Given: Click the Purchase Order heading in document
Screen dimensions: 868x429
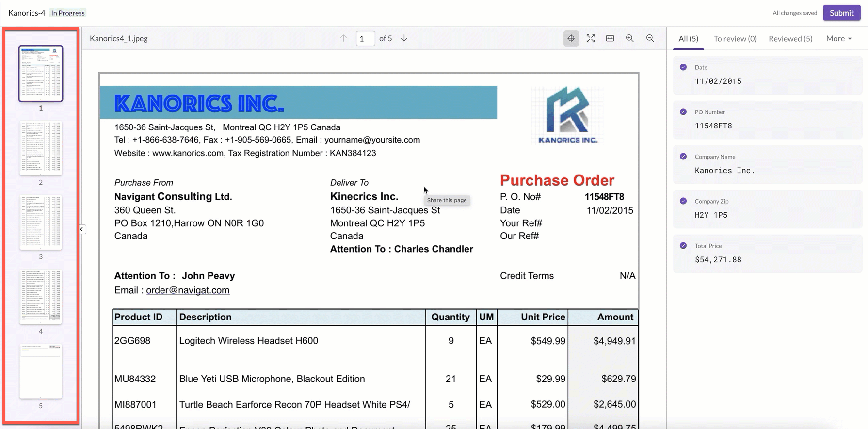Looking at the screenshot, I should [557, 180].
